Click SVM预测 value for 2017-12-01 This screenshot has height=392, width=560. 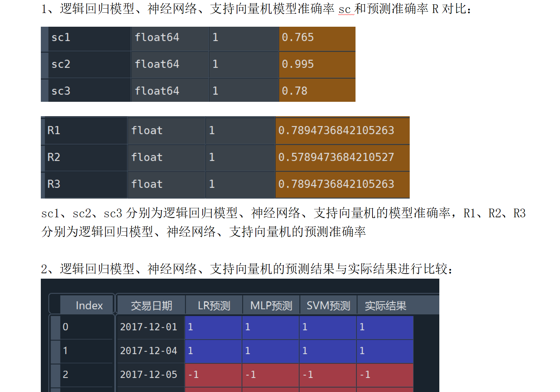[x=328, y=327]
